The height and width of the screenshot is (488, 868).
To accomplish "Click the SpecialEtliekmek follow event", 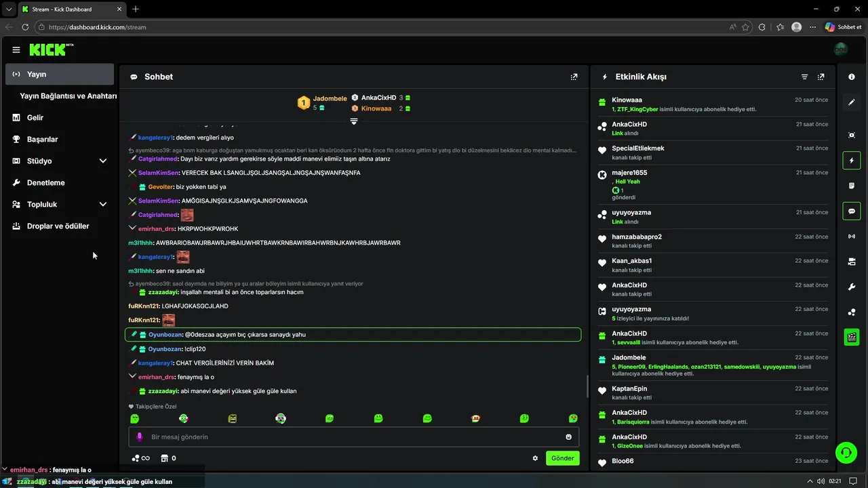I will pyautogui.click(x=713, y=152).
